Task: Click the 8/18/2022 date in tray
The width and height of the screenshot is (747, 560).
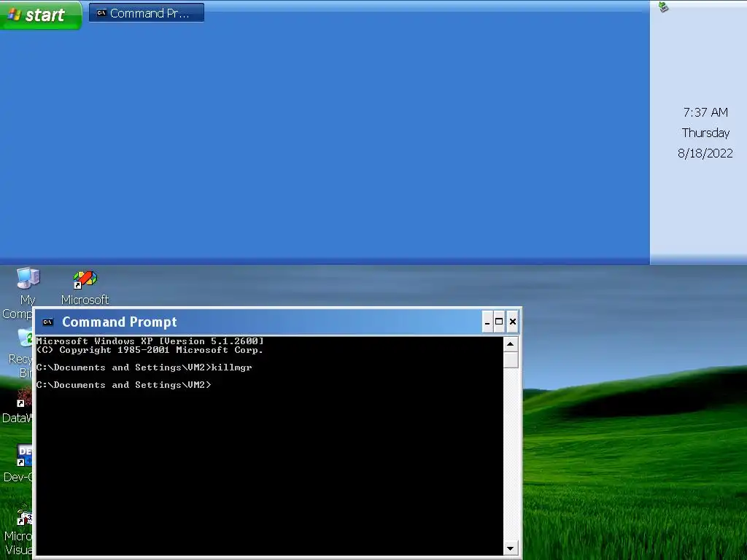Action: tap(705, 153)
